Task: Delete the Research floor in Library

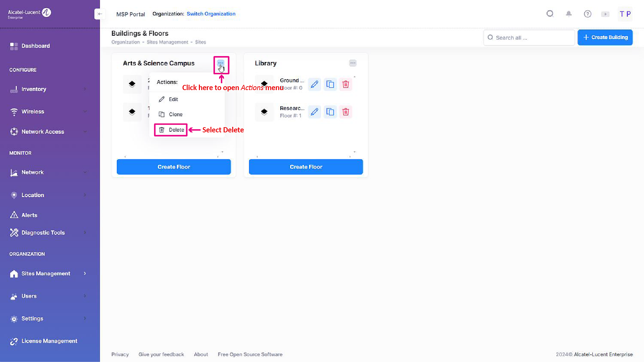Action: [346, 112]
